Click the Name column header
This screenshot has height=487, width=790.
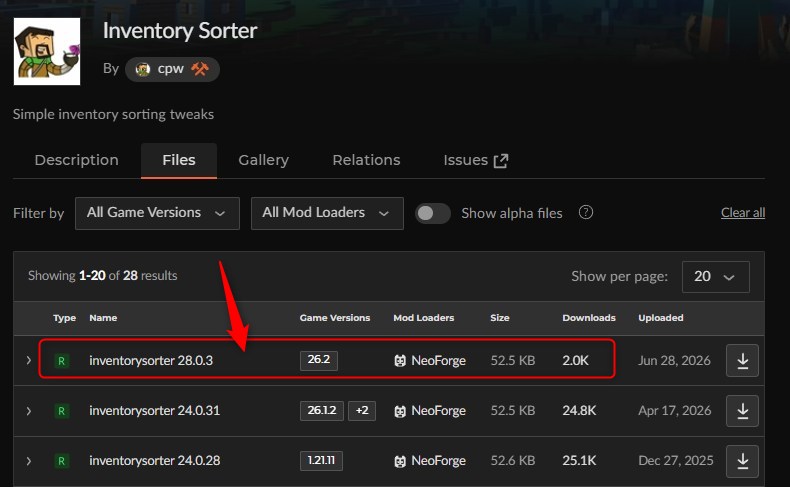click(x=103, y=318)
